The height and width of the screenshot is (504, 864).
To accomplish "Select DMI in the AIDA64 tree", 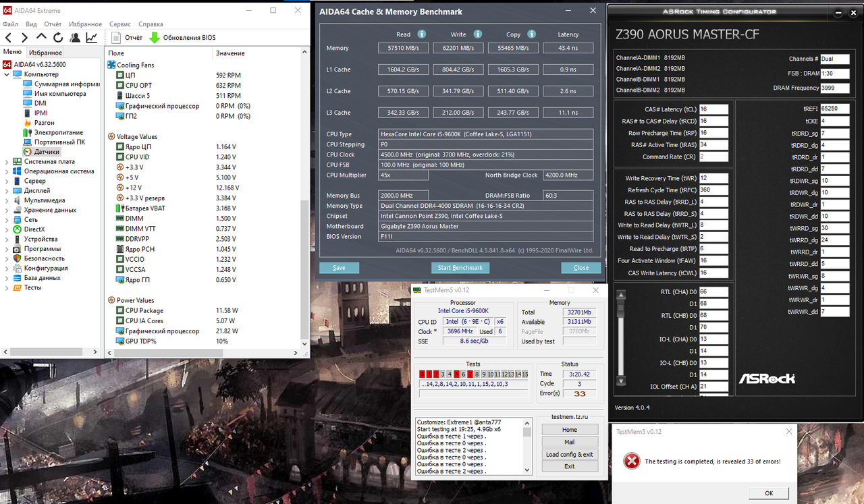I will coord(35,103).
